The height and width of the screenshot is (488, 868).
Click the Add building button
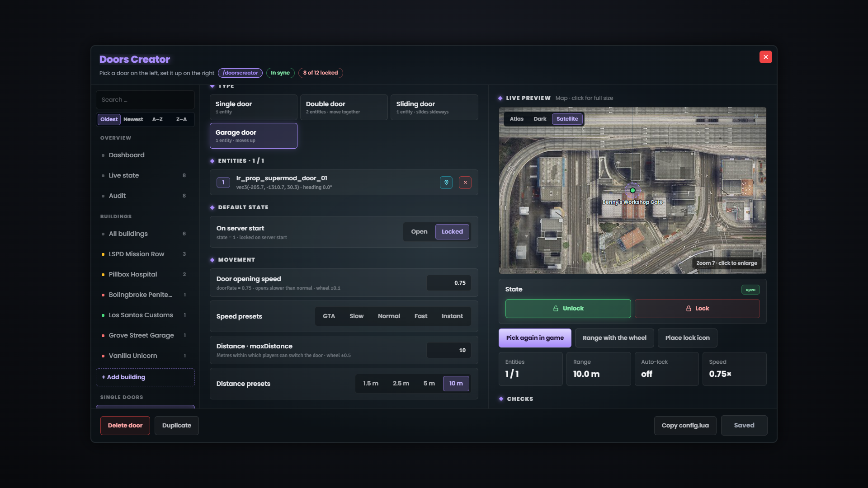click(145, 377)
